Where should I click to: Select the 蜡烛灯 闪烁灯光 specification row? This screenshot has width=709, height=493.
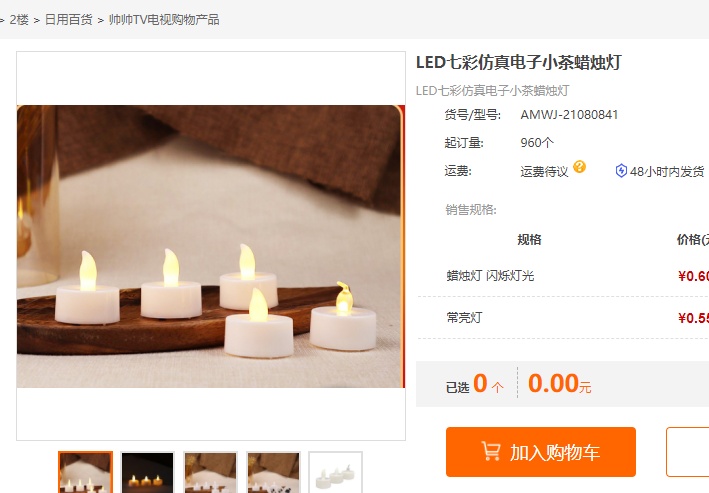coord(563,276)
